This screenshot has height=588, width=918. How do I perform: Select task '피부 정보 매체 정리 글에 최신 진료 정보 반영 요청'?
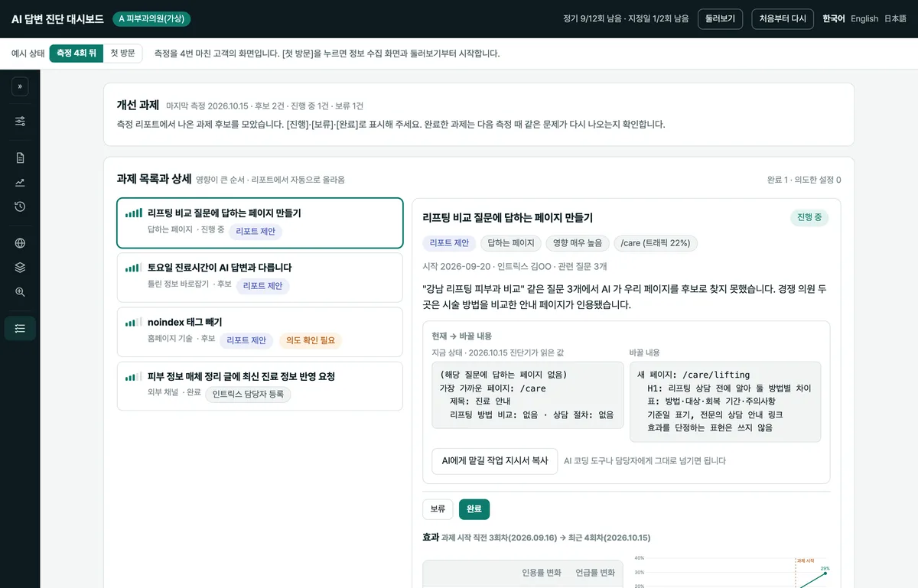259,386
